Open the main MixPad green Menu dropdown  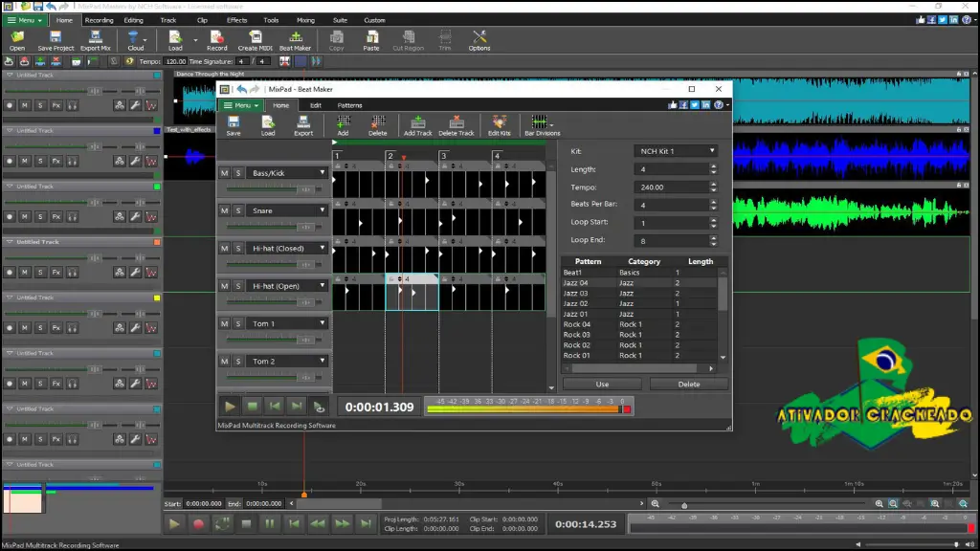point(24,20)
